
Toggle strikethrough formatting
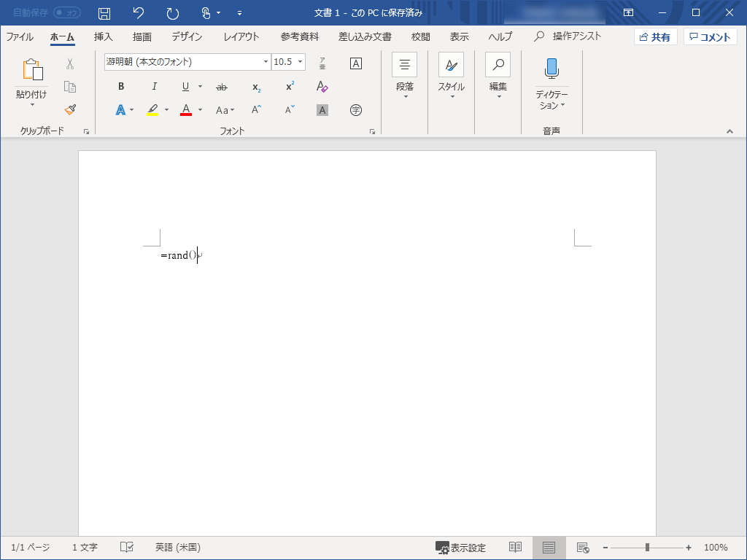coord(222,87)
